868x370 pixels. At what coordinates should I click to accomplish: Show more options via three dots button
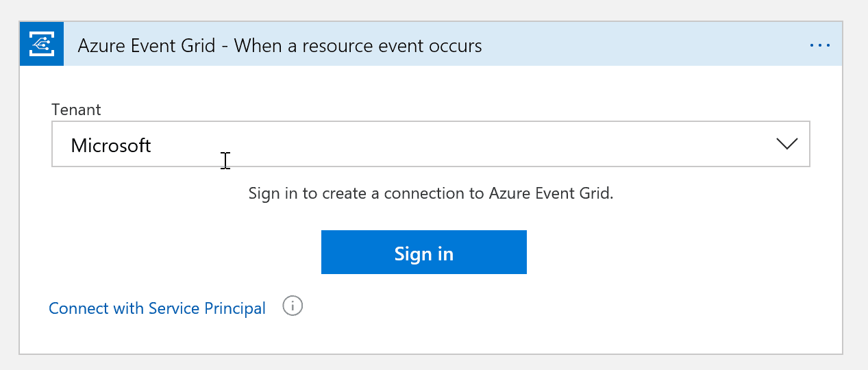820,45
